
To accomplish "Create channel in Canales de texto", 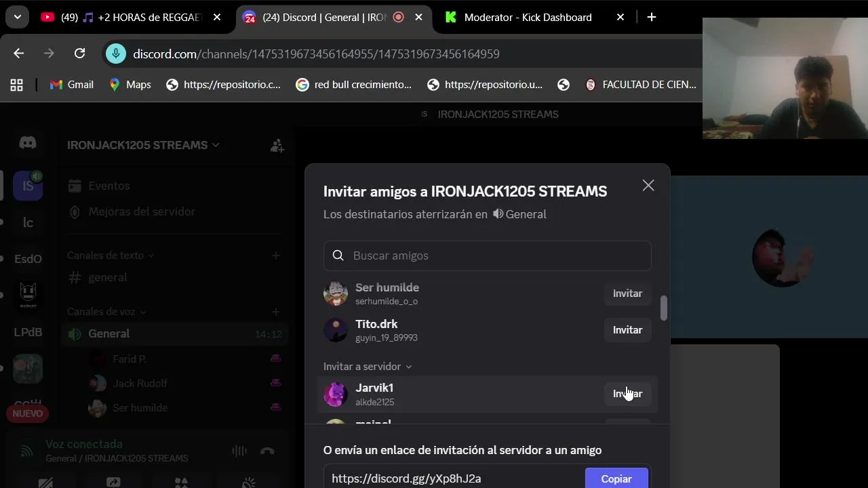I will pyautogui.click(x=276, y=256).
